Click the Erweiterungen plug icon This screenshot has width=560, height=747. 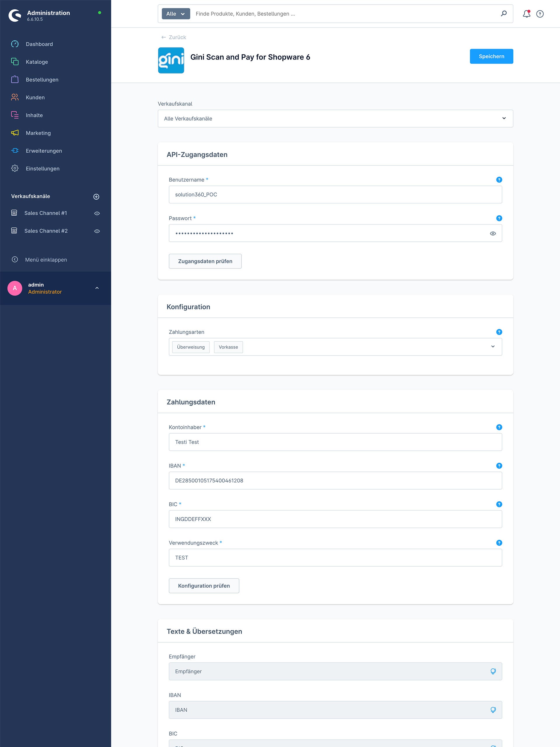[x=15, y=151]
